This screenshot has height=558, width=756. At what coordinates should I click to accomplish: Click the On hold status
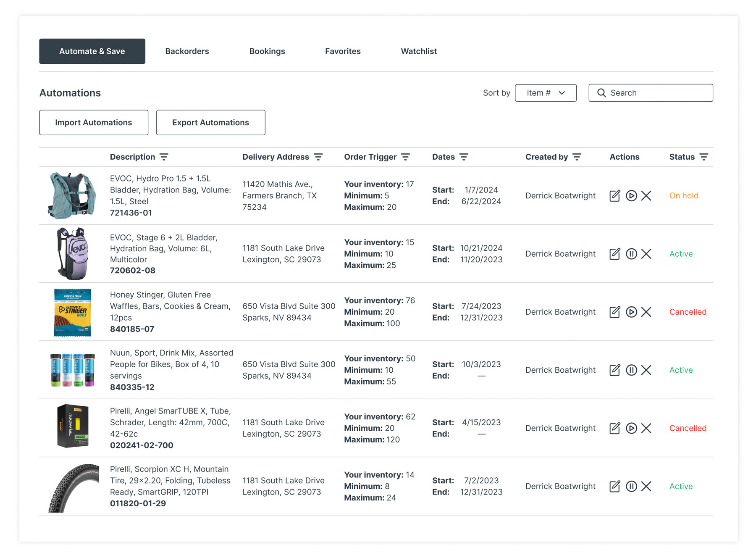pos(684,196)
